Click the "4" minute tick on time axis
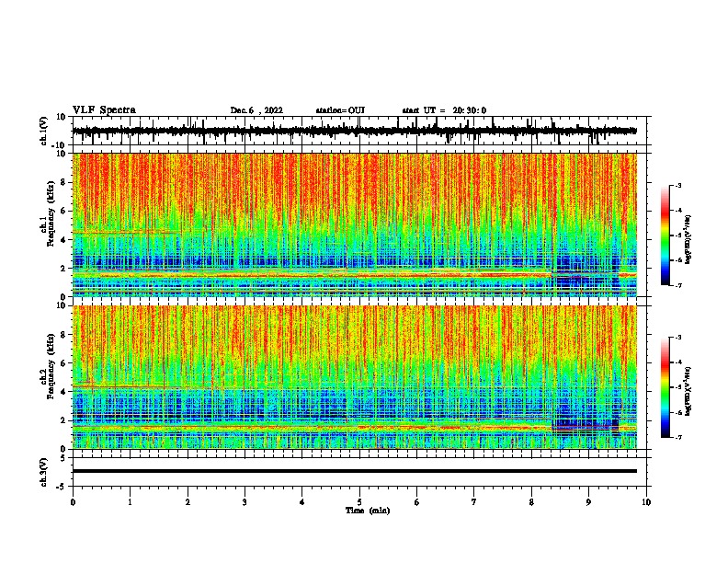Image resolution: width=728 pixels, height=563 pixels. pyautogui.click(x=302, y=501)
